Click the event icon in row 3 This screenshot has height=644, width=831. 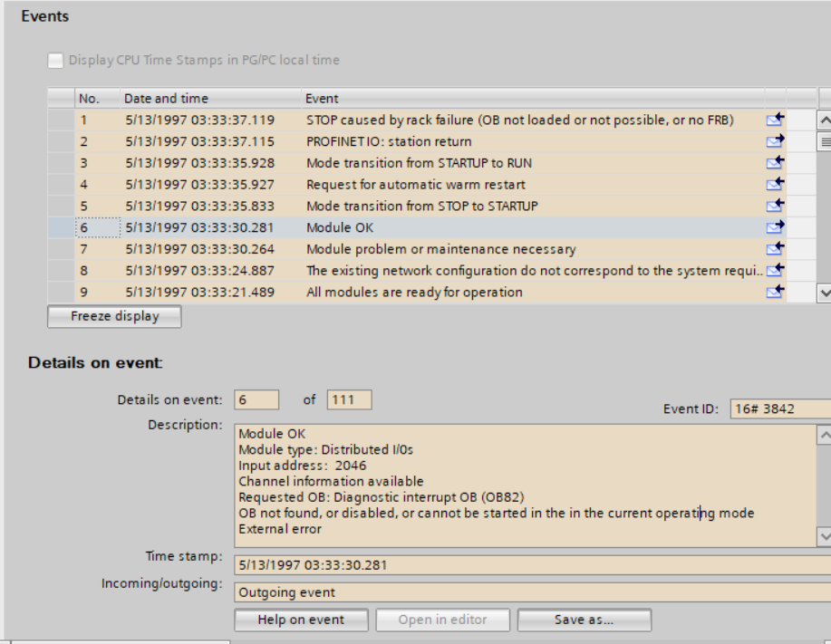(x=775, y=163)
